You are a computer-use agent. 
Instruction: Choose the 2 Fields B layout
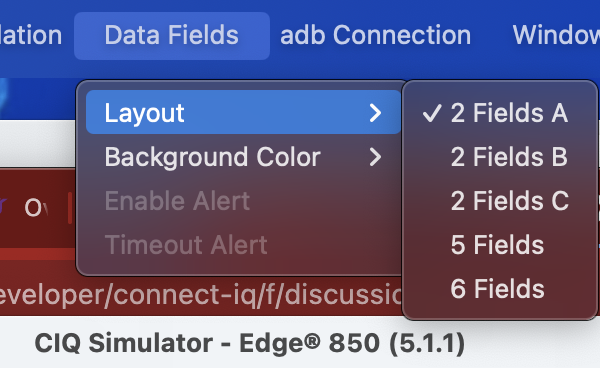click(500, 157)
